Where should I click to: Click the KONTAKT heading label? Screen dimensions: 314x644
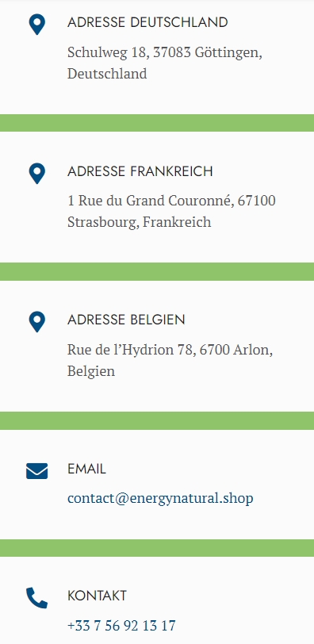click(x=97, y=596)
